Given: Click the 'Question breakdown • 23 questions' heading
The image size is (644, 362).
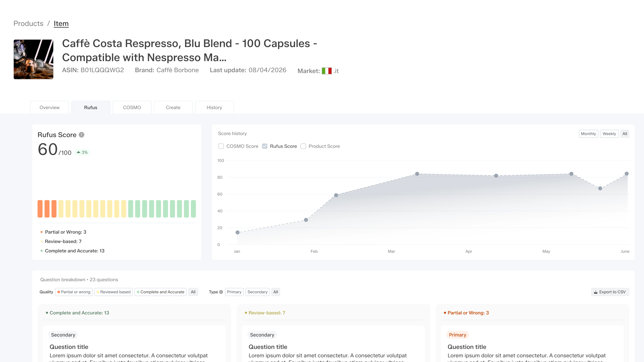Looking at the screenshot, I should click(79, 280).
